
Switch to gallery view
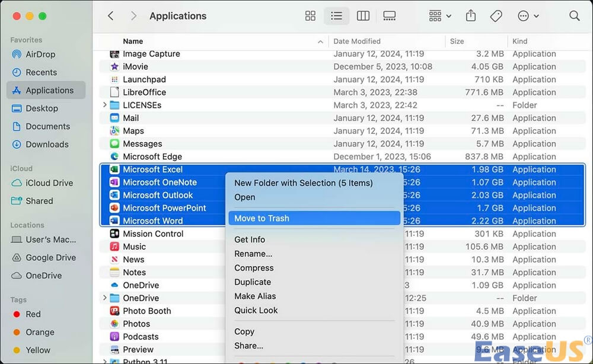pos(390,16)
